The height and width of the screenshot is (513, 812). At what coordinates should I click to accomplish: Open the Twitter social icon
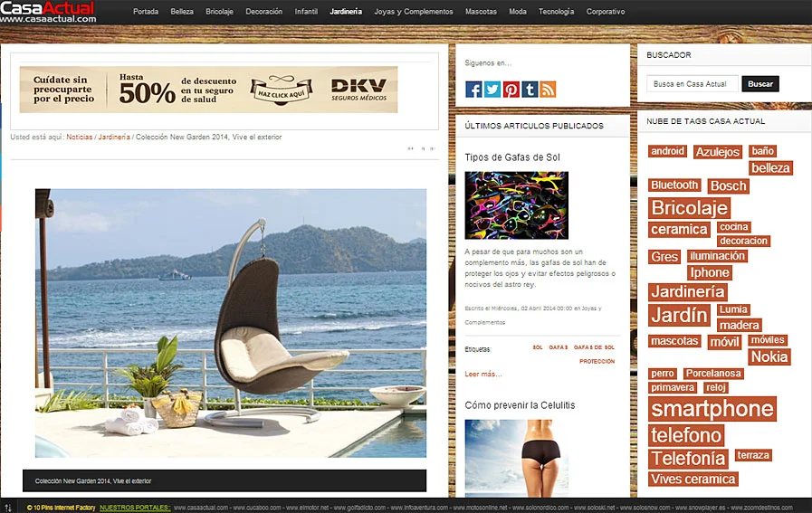pos(492,90)
